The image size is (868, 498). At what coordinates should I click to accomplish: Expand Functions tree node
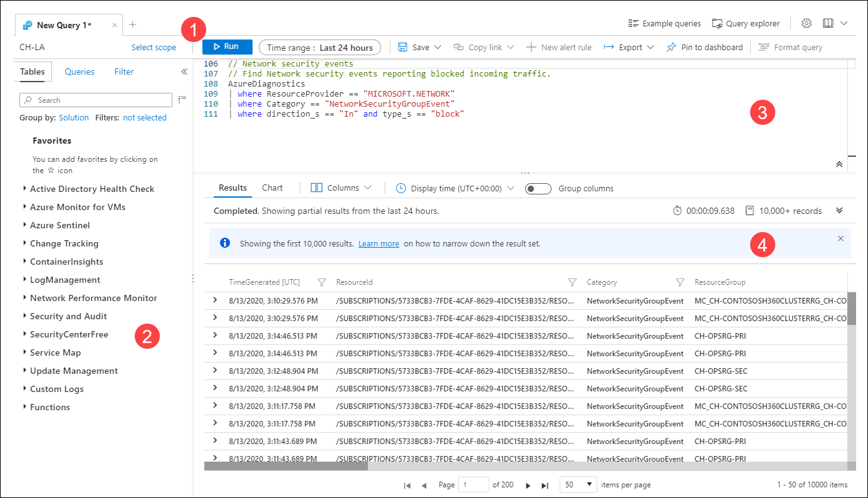[x=25, y=406]
